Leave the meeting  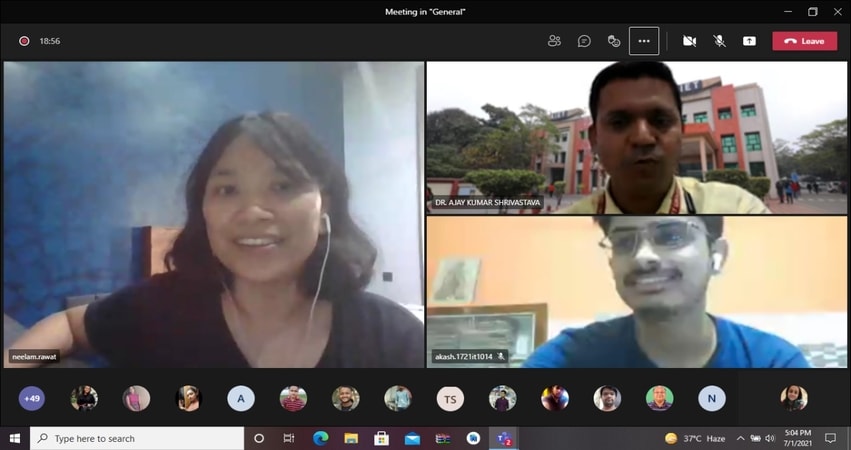pyautogui.click(x=804, y=41)
